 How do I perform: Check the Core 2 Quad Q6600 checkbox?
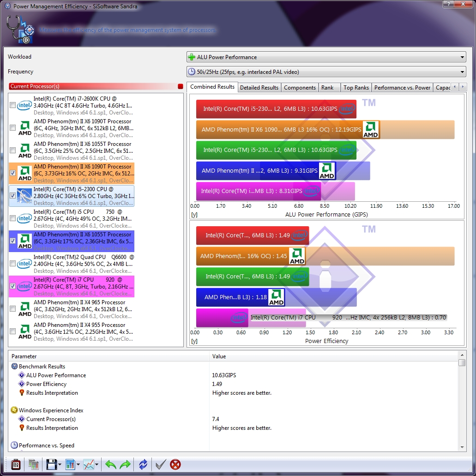[12, 264]
